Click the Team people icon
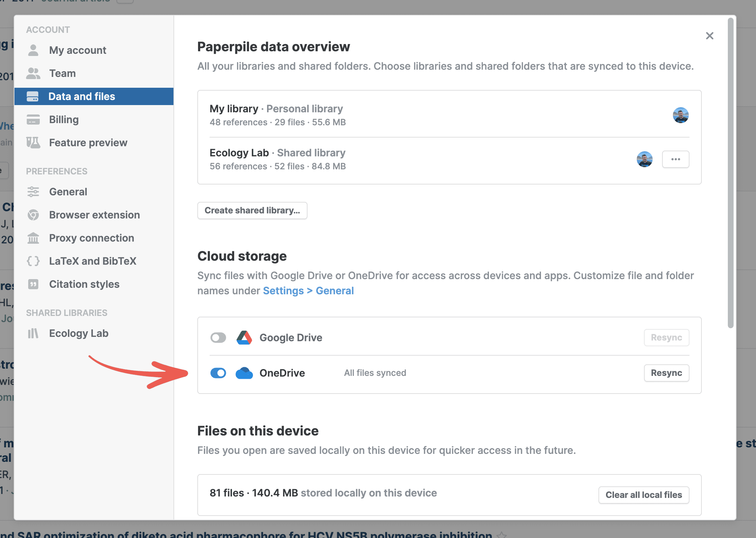This screenshot has height=538, width=756. [x=33, y=73]
